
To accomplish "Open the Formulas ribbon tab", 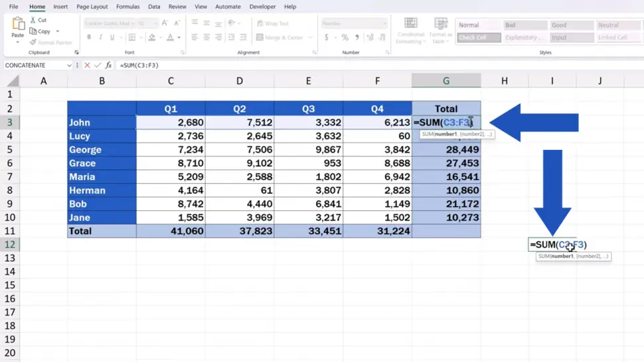I will pyautogui.click(x=127, y=7).
